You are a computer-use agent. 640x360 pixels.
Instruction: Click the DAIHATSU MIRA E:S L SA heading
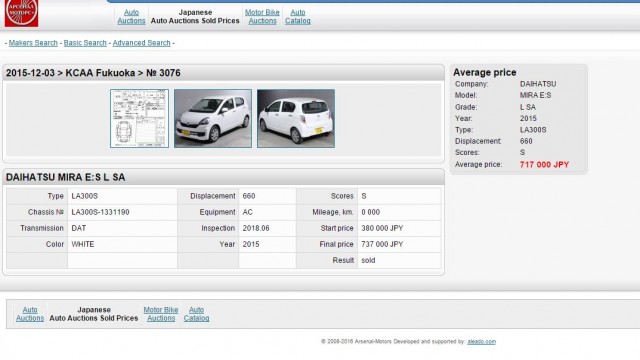(65, 177)
